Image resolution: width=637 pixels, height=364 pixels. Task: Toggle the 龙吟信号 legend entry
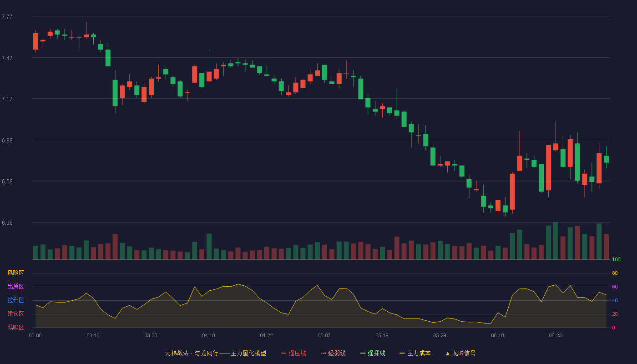point(460,353)
